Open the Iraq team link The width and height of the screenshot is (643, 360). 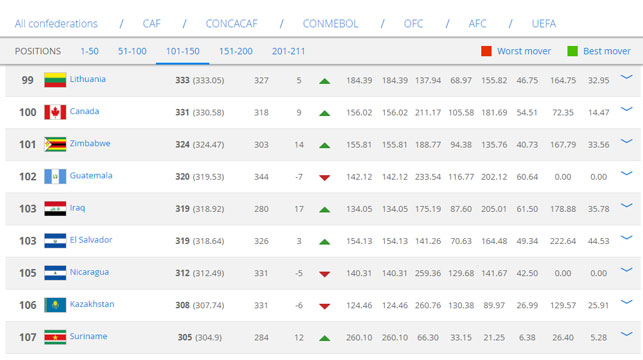[77, 207]
